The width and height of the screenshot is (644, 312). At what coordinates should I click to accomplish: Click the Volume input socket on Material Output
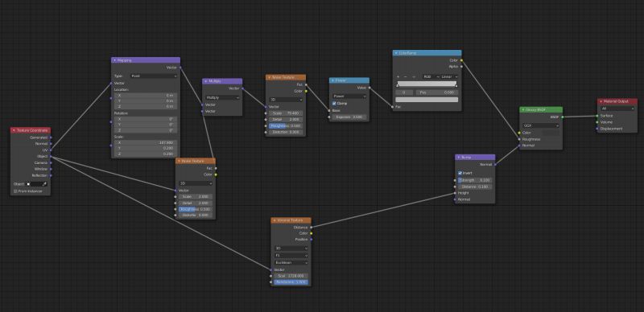(x=597, y=122)
